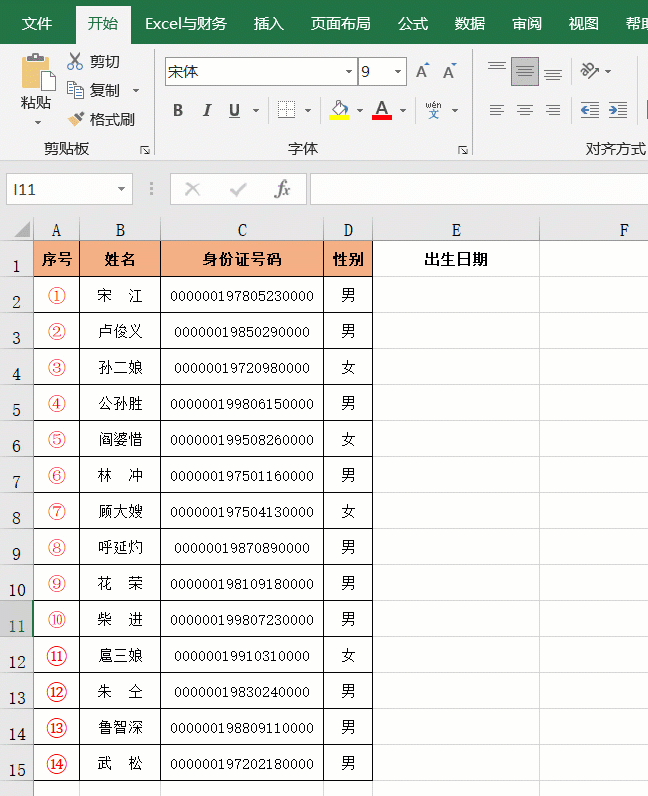This screenshot has width=648, height=796.
Task: Open the font name dropdown (宋体)
Action: click(x=349, y=72)
